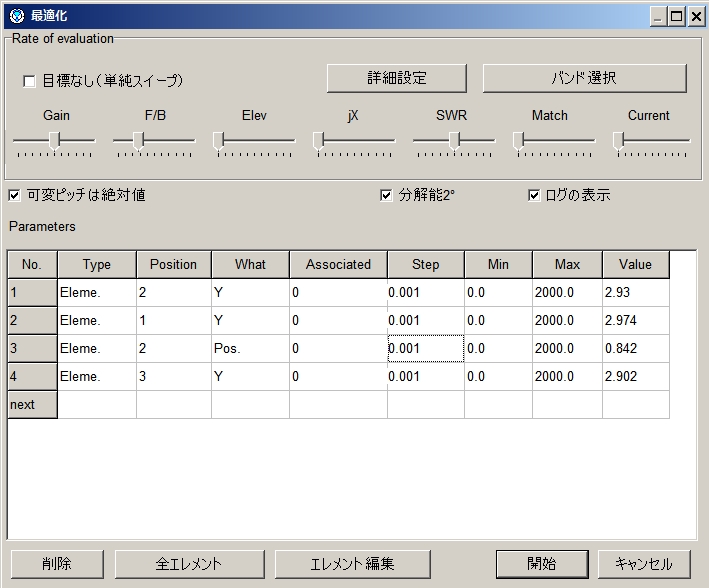
Task: Maximize the 最適化 window
Action: (x=676, y=17)
